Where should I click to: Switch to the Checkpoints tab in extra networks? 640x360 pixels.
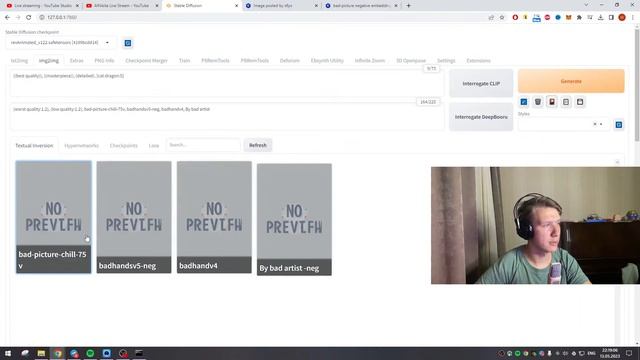(x=123, y=145)
